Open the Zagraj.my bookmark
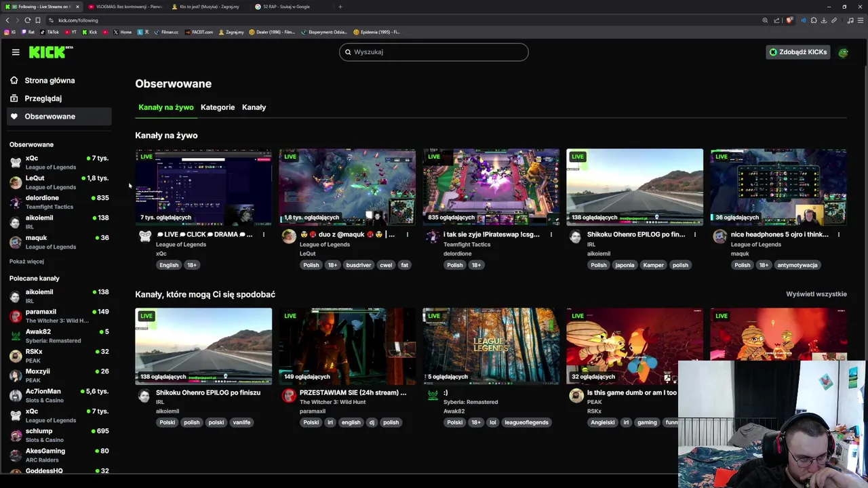868x488 pixels. click(x=231, y=32)
